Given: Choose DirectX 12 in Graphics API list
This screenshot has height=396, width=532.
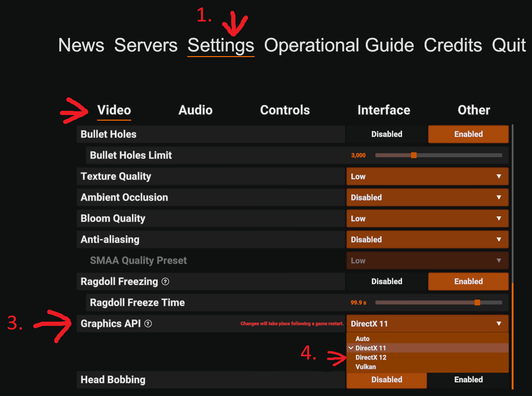Looking at the screenshot, I should [427, 357].
